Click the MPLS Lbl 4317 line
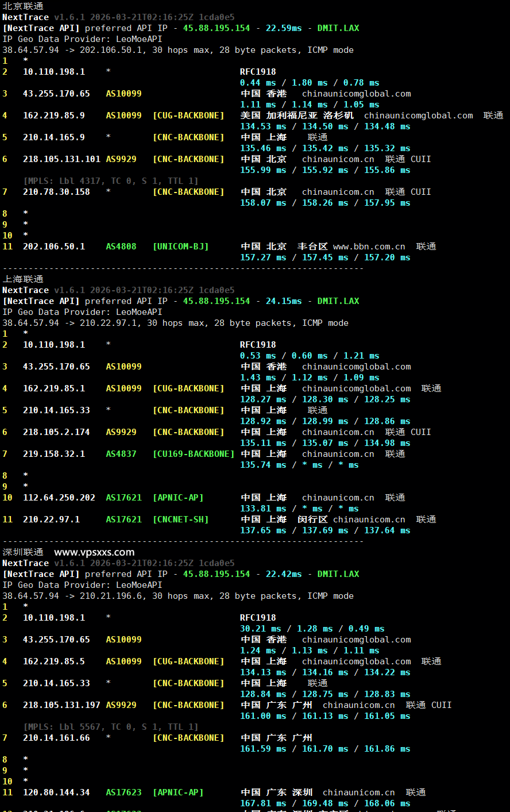This screenshot has height=812, width=510. [x=111, y=181]
